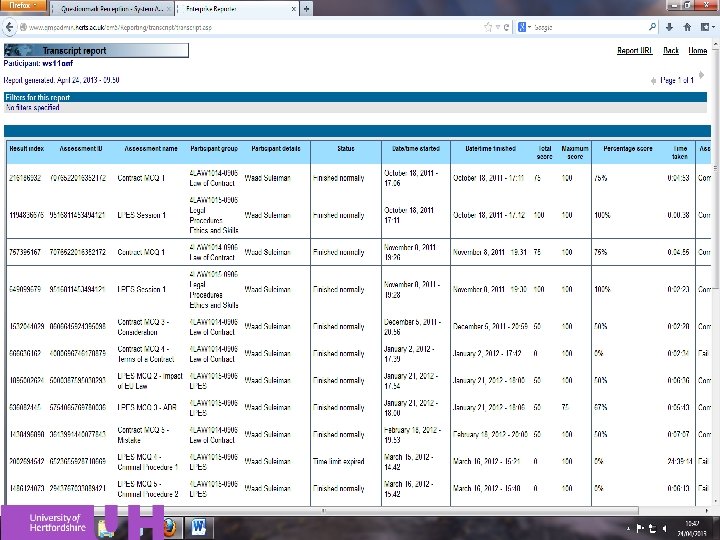
Task: Click the 'No filters specified' text
Action: click(x=33, y=107)
